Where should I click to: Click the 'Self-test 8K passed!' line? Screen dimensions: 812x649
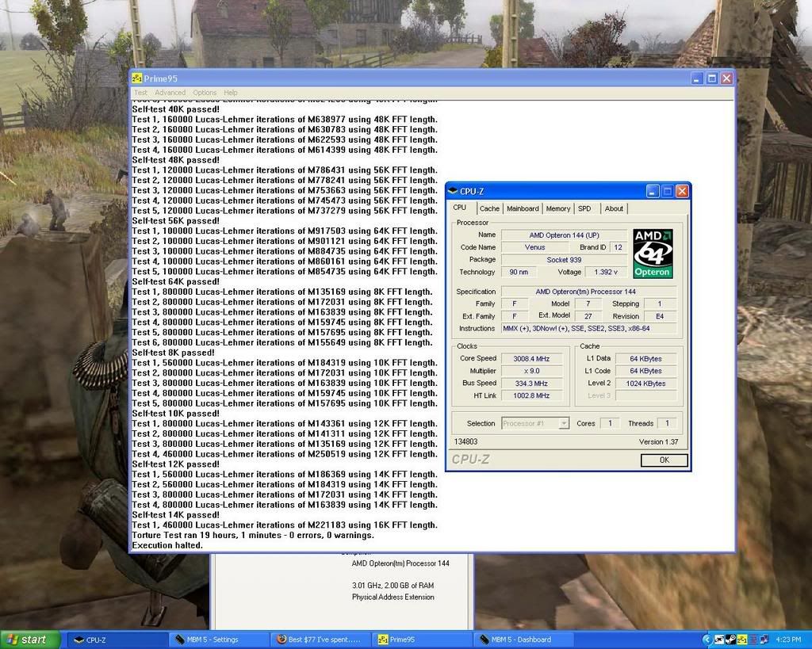coord(173,353)
